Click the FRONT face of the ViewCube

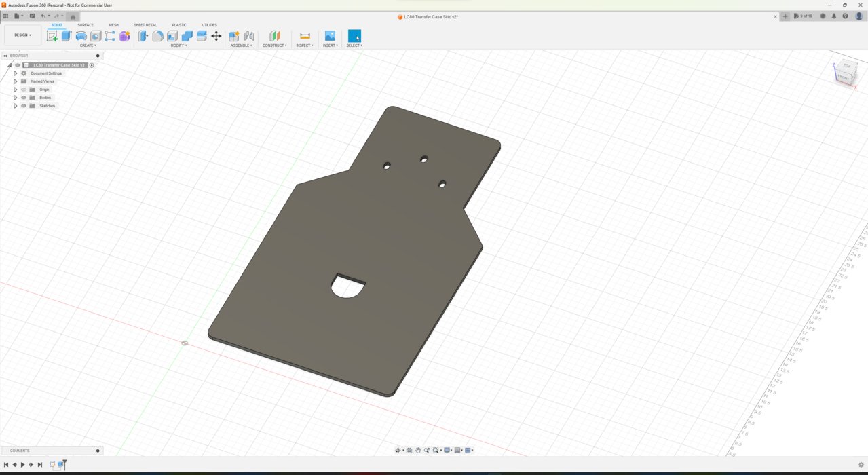pos(843,77)
